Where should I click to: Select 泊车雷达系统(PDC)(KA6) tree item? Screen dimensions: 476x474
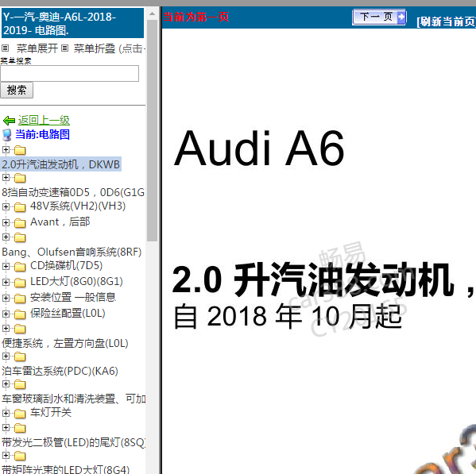(x=60, y=371)
